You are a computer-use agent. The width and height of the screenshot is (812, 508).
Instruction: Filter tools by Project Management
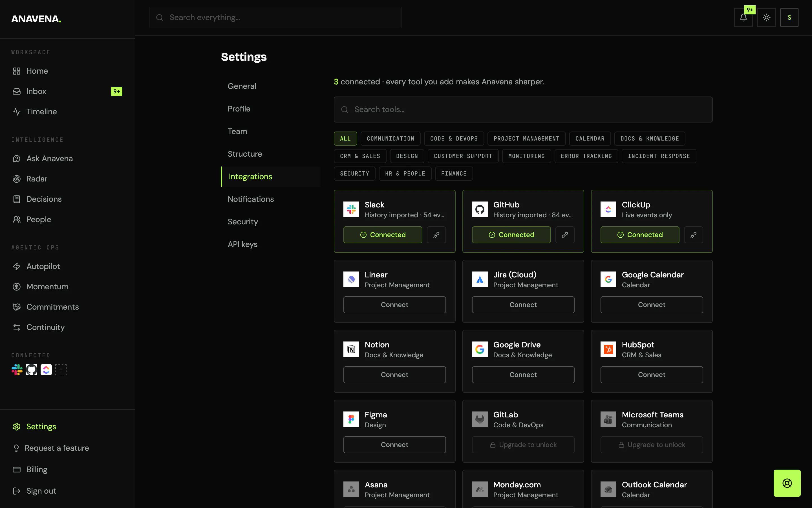[x=526, y=138]
